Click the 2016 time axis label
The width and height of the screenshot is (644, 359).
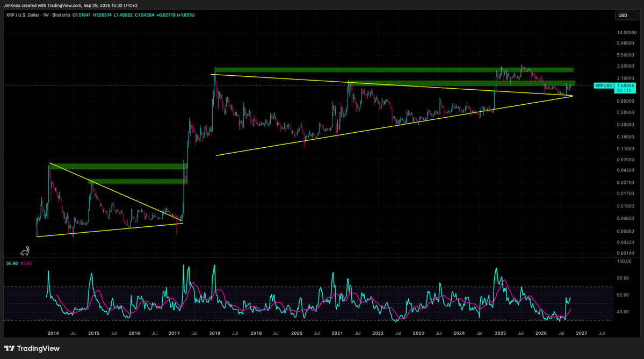click(134, 333)
